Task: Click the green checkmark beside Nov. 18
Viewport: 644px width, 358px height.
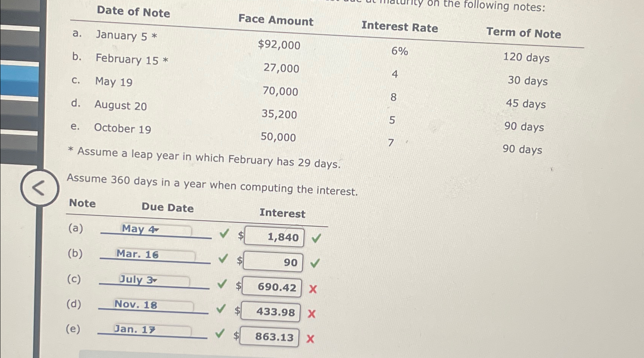Action: point(221,310)
